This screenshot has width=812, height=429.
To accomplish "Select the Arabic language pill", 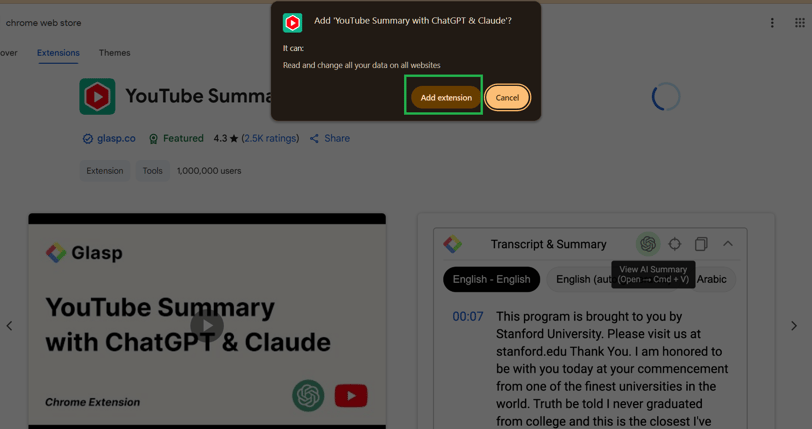I will coord(714,279).
